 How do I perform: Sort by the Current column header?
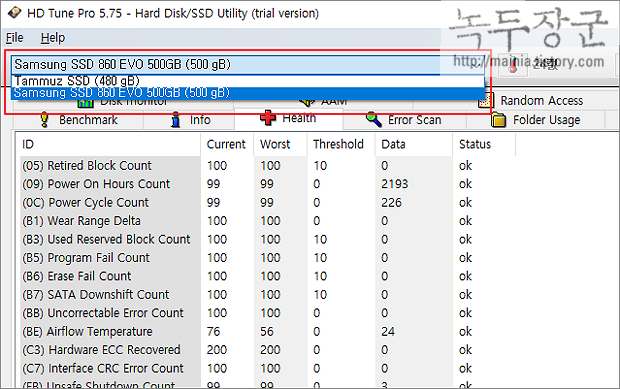tap(227, 144)
